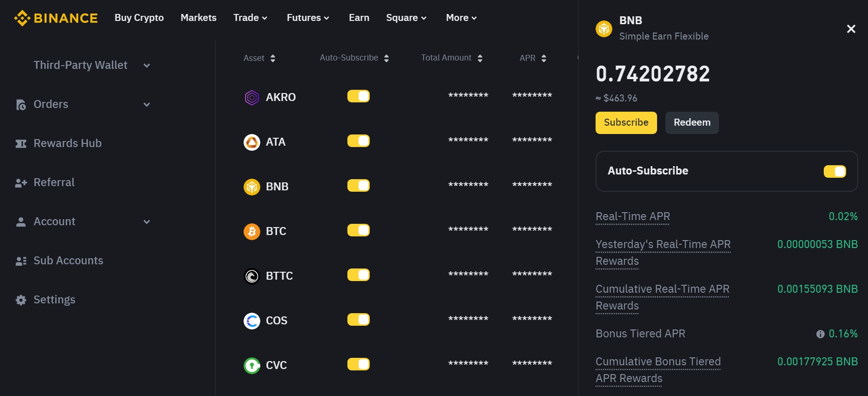Open the Earn page
868x396 pixels.
pyautogui.click(x=359, y=18)
